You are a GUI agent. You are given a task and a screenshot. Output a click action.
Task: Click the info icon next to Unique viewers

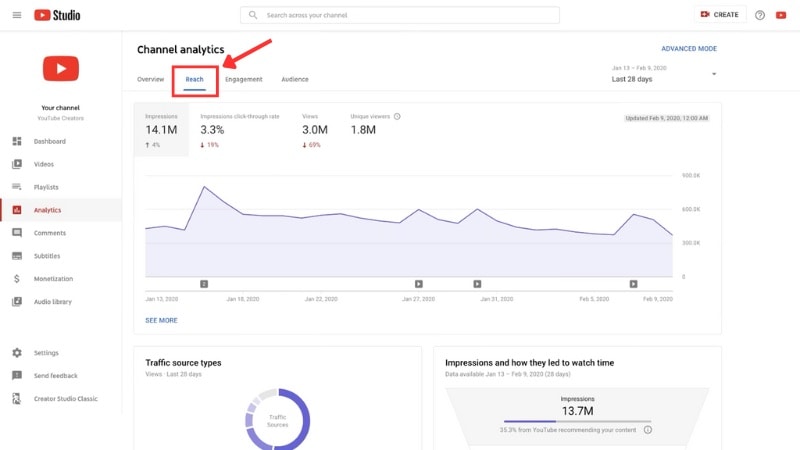coord(397,117)
